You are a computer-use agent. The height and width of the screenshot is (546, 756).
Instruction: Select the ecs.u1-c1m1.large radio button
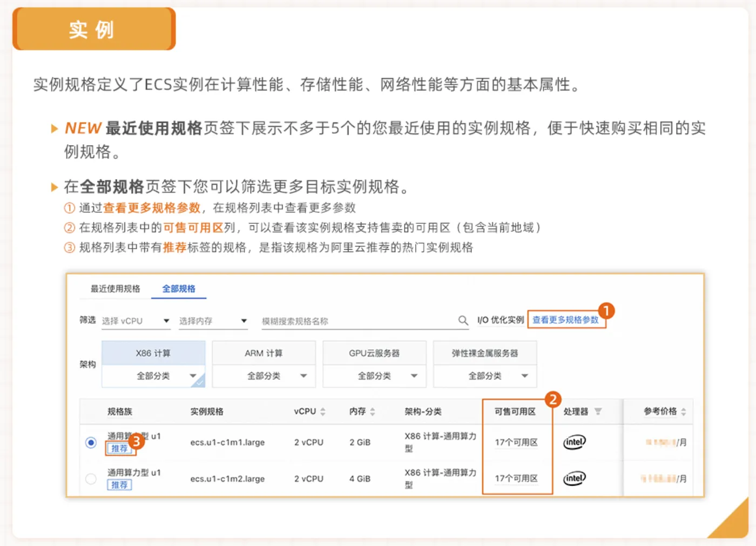[x=91, y=441]
